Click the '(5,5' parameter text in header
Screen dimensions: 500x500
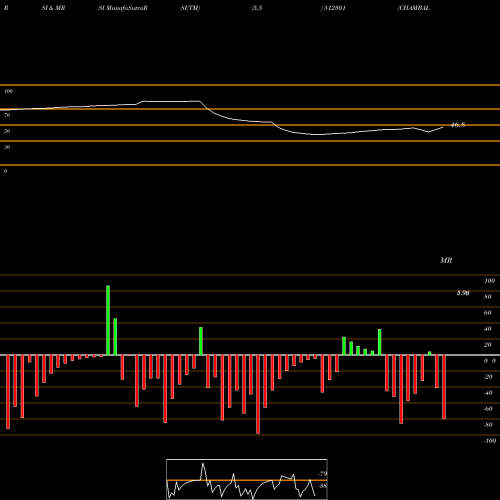pyautogui.click(x=257, y=8)
